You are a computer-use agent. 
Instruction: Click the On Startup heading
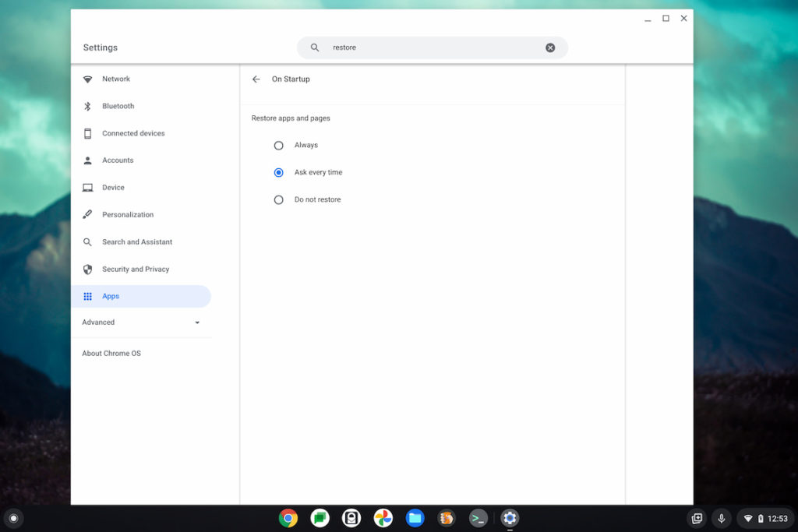coord(291,79)
